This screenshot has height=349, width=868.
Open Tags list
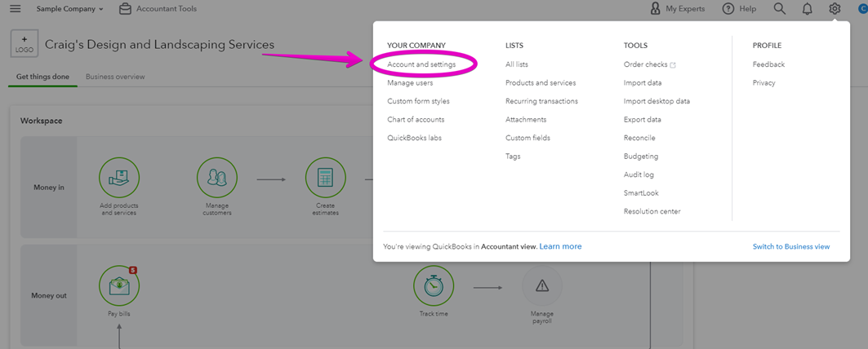point(513,157)
